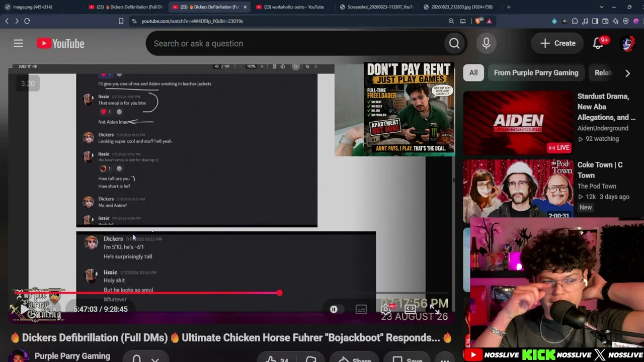
Task: Open Leo AI sparkle icon
Action: click(615, 21)
